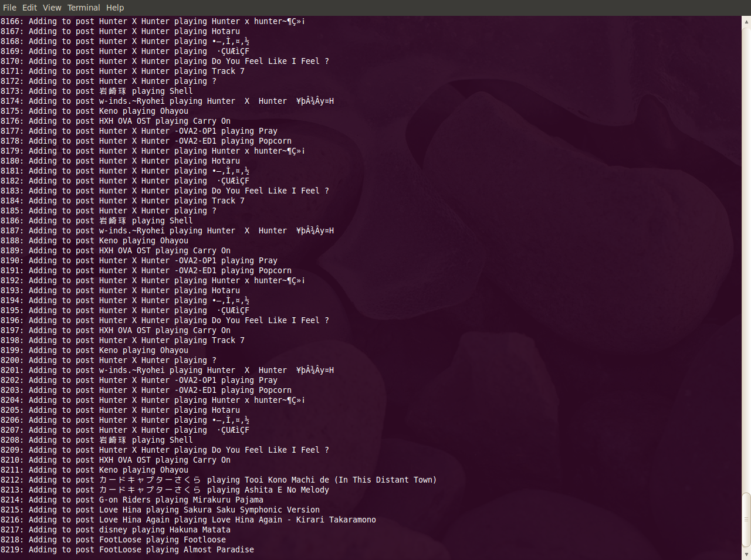Click line 8216 'Kirari Takaramono'
Image resolution: width=751 pixels, height=560 pixels.
pyautogui.click(x=336, y=520)
